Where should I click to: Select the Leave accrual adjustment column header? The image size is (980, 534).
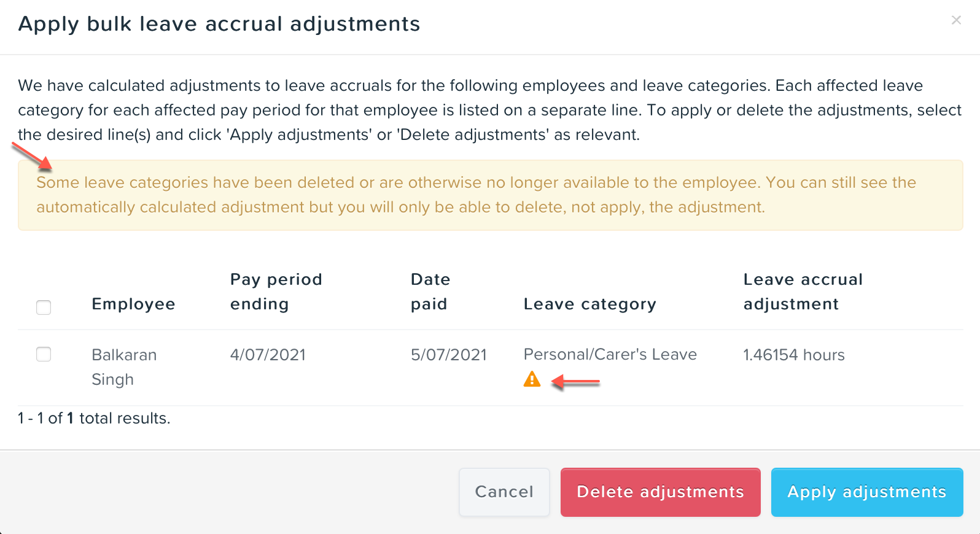point(803,291)
